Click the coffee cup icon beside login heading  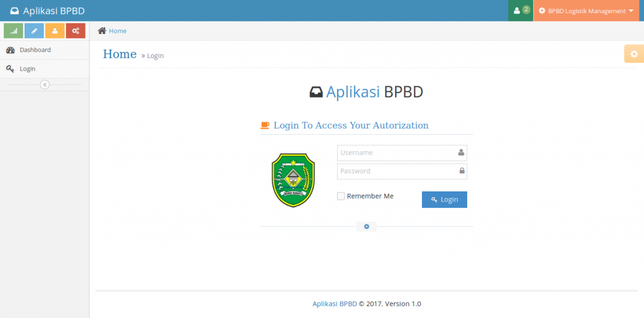265,125
